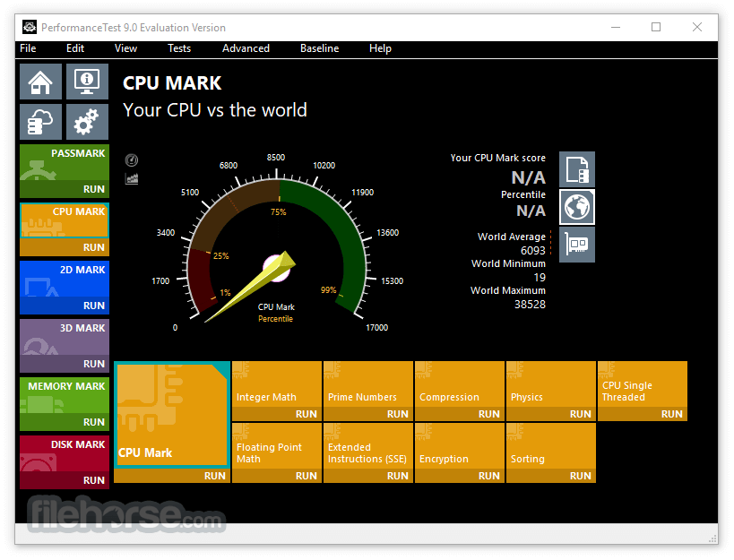Open the Tests menu
This screenshot has width=734, height=560.
coord(179,48)
